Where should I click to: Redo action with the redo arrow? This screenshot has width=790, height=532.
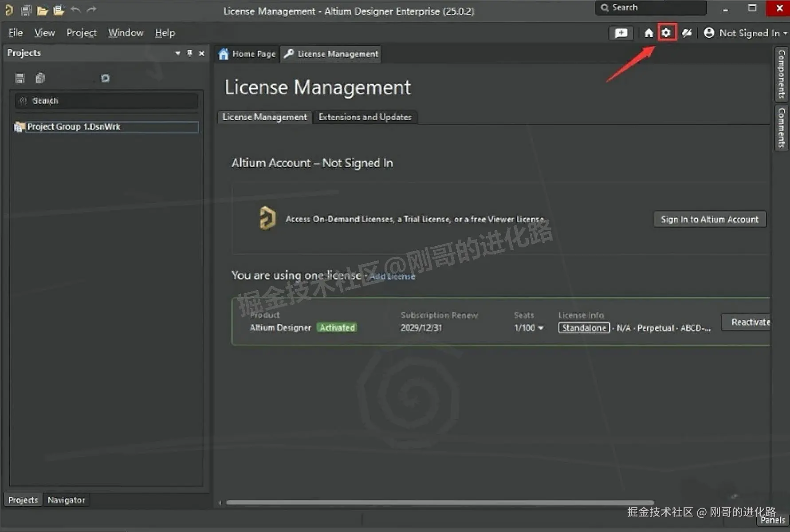[x=91, y=9]
